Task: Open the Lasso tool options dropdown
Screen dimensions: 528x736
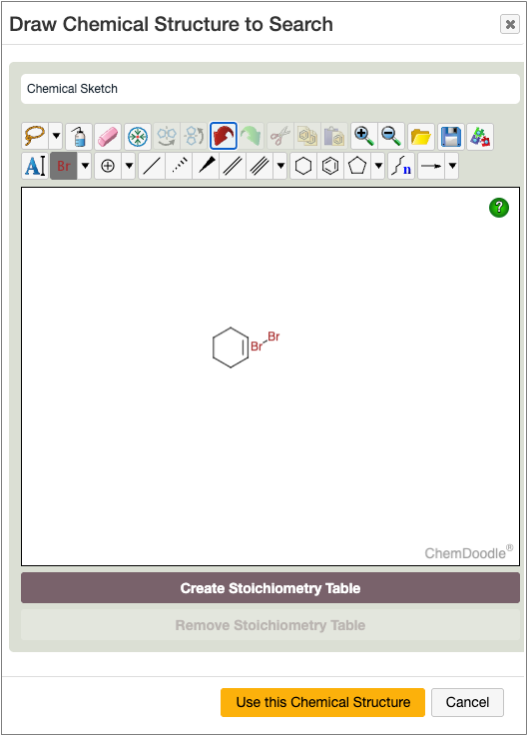Action: [56, 137]
